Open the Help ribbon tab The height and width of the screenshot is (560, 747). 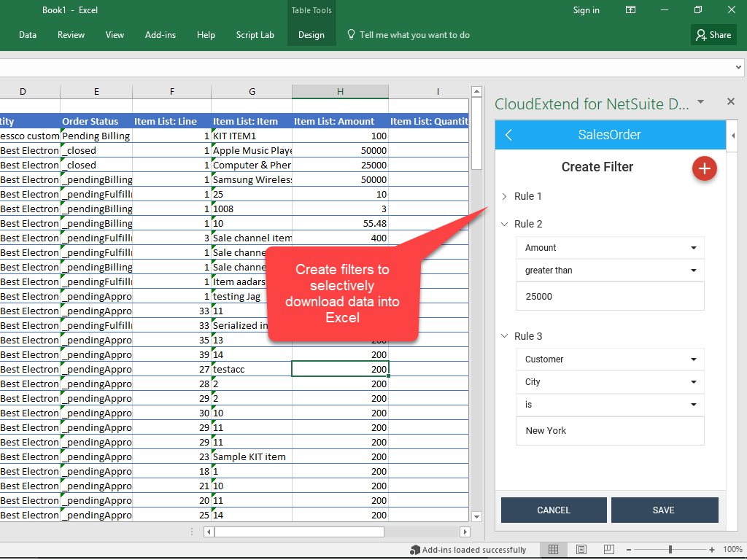tap(206, 35)
